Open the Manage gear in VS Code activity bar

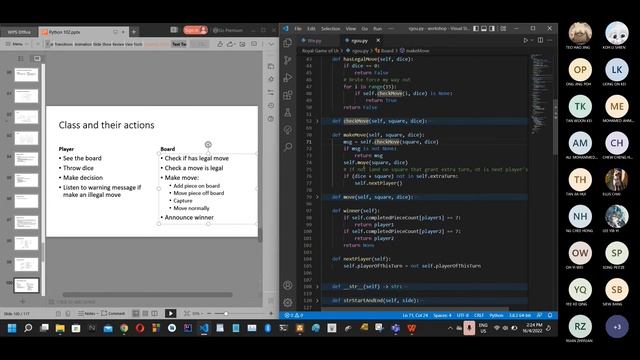[x=288, y=302]
